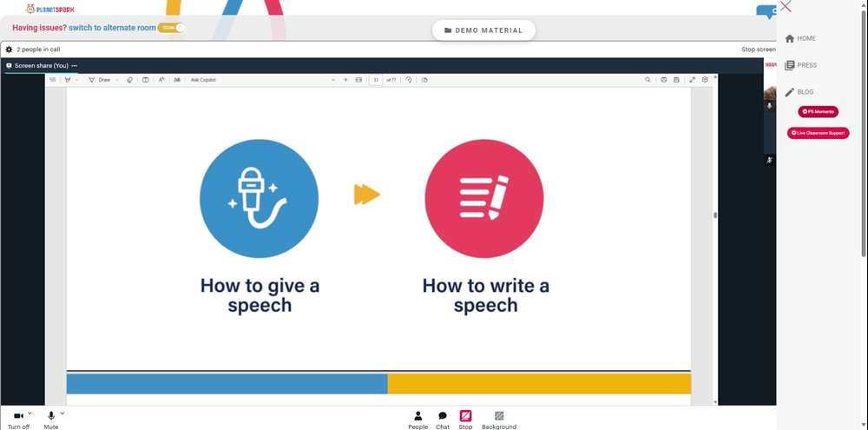Screen dimensions: 868x430
Task: Open PDF viewer settings gear
Action: [705, 80]
